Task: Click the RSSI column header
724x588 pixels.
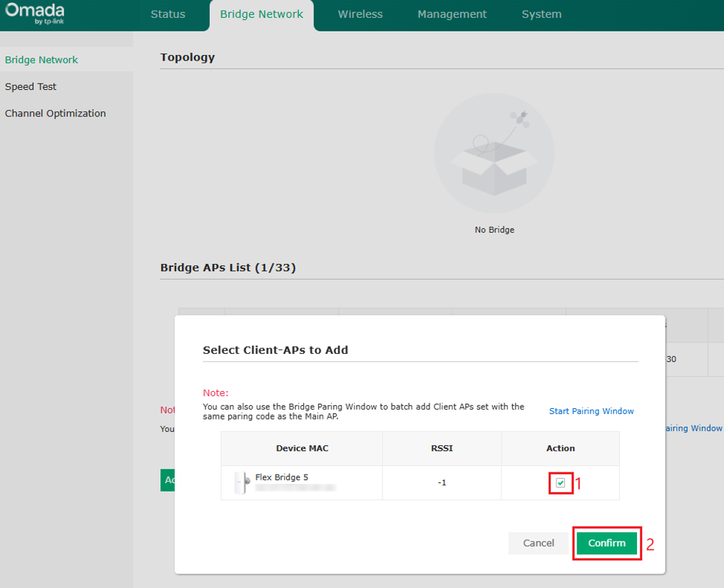Action: click(x=442, y=448)
